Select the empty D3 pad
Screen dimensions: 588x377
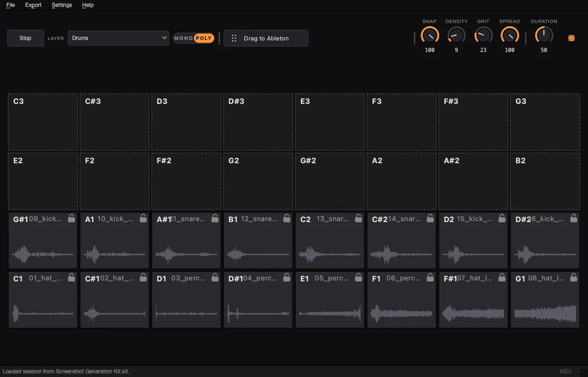[186, 122]
